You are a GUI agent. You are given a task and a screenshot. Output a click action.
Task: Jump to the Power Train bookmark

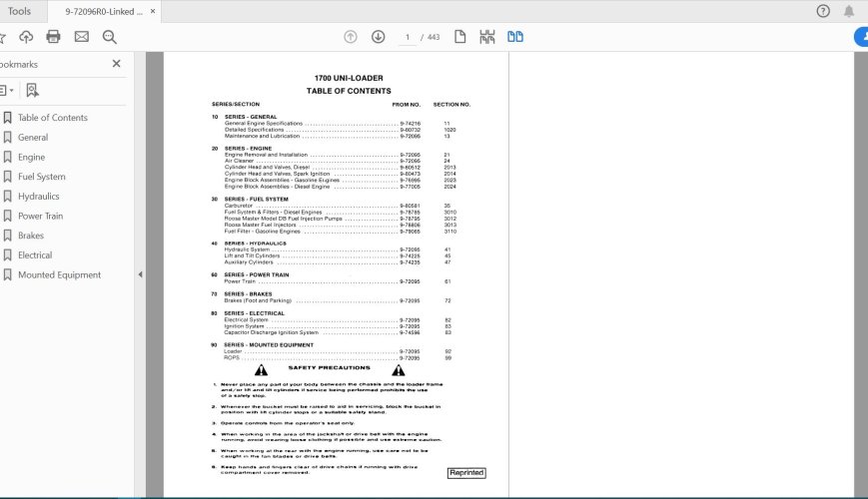pyautogui.click(x=40, y=216)
